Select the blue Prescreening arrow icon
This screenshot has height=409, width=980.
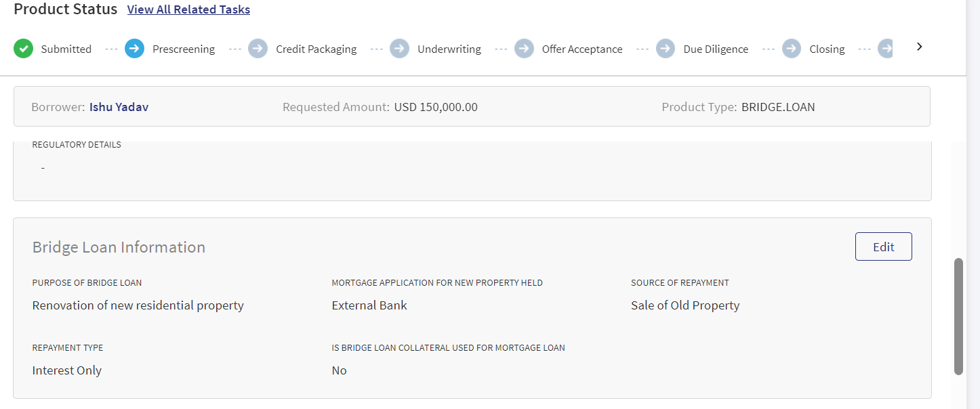point(135,49)
